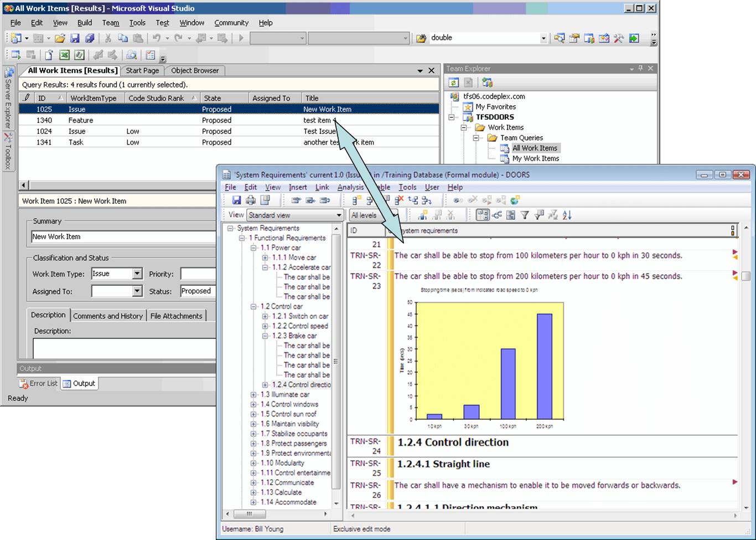
Task: Click the Filter funnel icon in DOORS
Action: coord(525,215)
